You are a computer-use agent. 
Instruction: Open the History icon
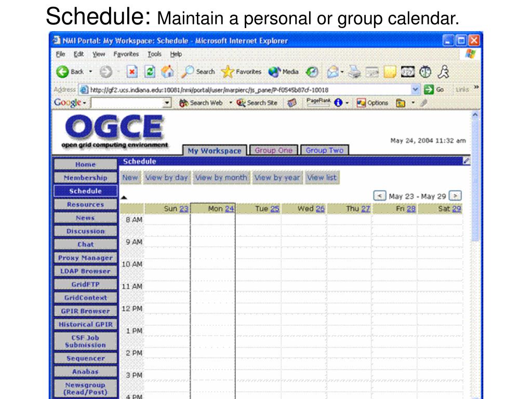[312, 72]
